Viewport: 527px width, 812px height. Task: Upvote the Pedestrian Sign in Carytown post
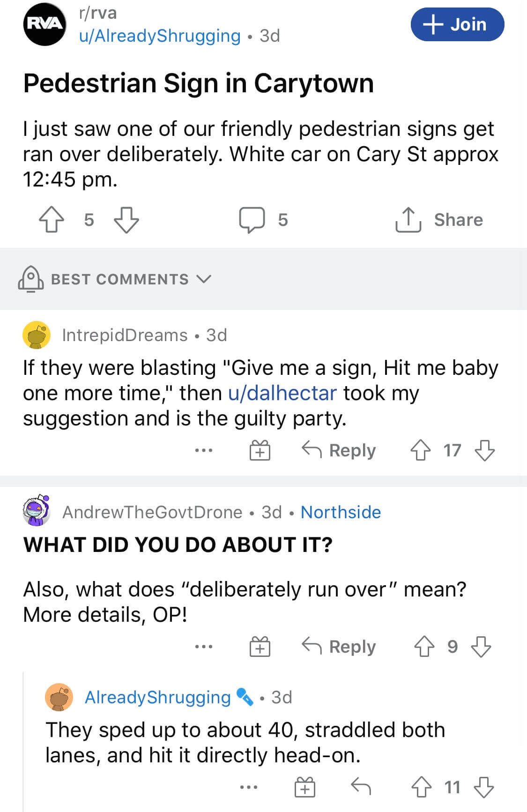[52, 220]
